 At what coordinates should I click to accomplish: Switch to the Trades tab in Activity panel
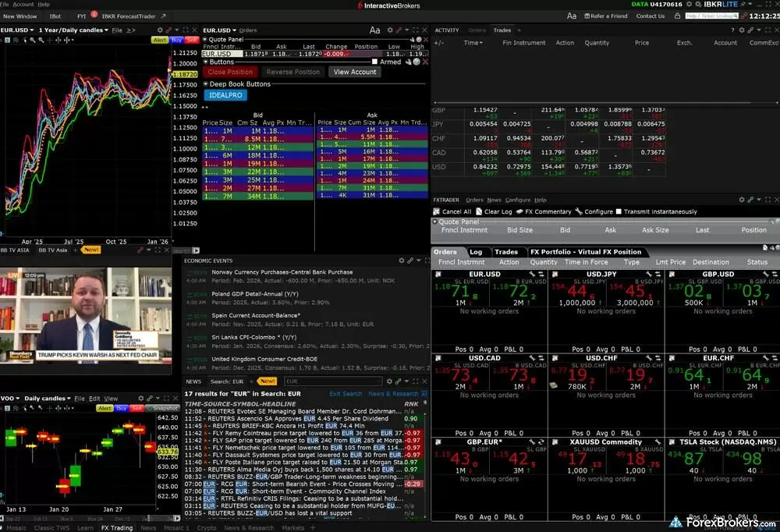[x=502, y=30]
